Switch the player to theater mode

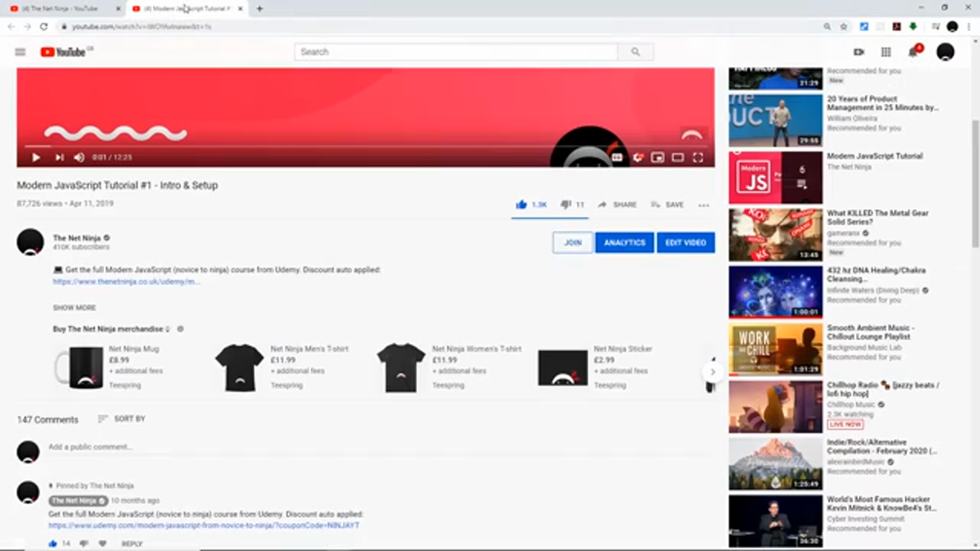point(678,158)
